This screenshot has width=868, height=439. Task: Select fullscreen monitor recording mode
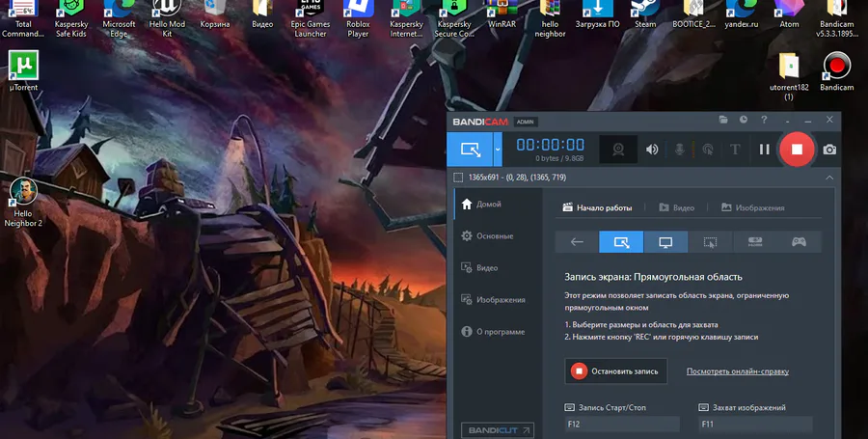tap(665, 242)
